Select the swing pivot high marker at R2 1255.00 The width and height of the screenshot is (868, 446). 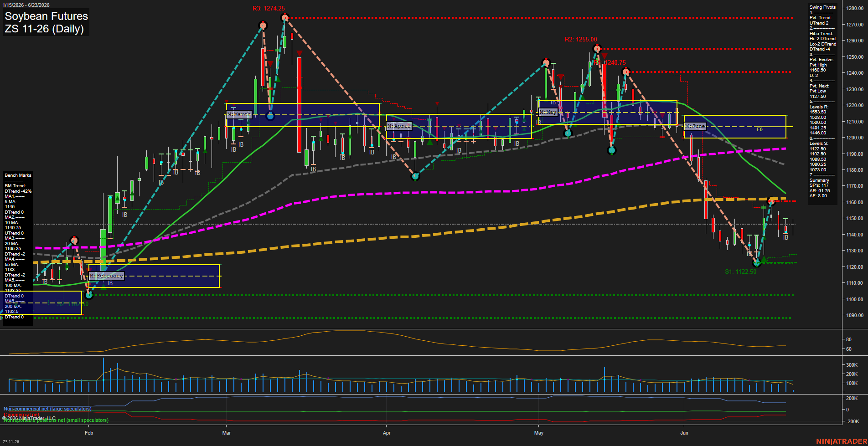[x=597, y=49]
